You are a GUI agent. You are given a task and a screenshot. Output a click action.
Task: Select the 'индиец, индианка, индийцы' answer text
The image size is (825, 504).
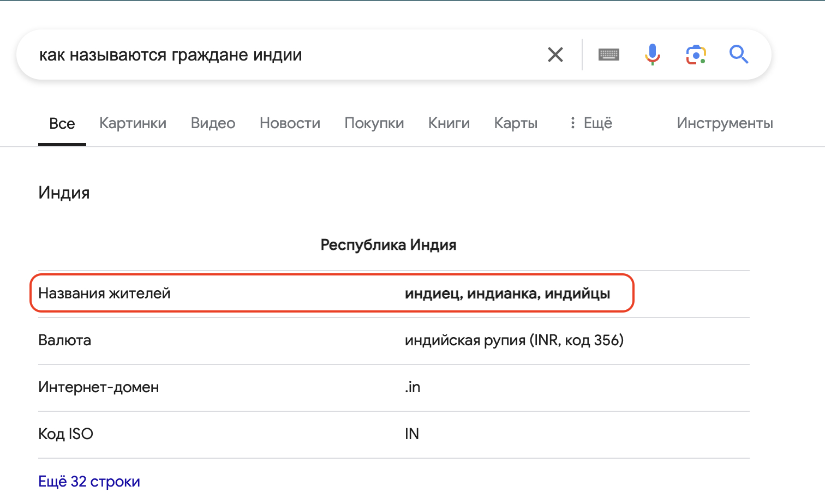[x=507, y=293]
